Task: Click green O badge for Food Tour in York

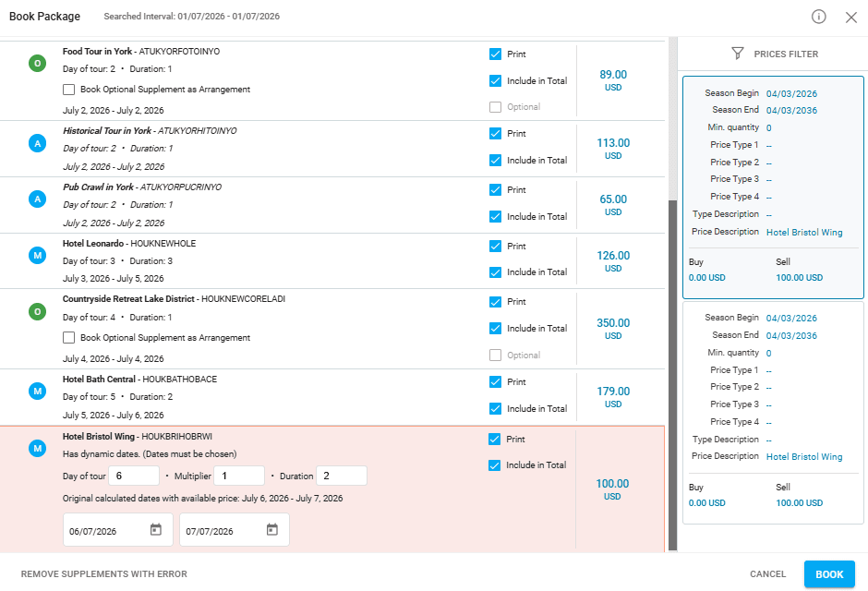Action: coord(38,64)
